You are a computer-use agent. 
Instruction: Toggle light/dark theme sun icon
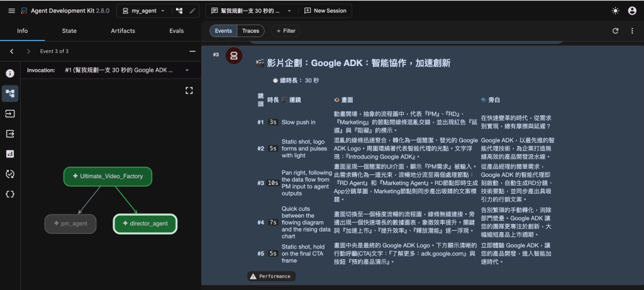[x=615, y=11]
